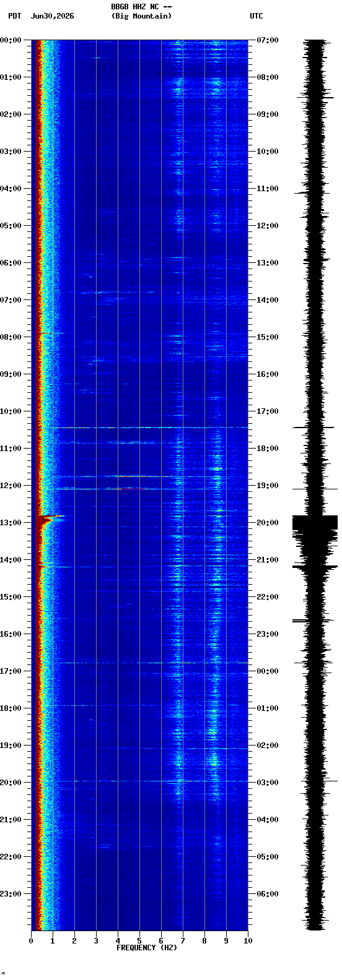Click UTC time label '00:00' on right axis
Screen dimensions: 342x980
[268, 671]
